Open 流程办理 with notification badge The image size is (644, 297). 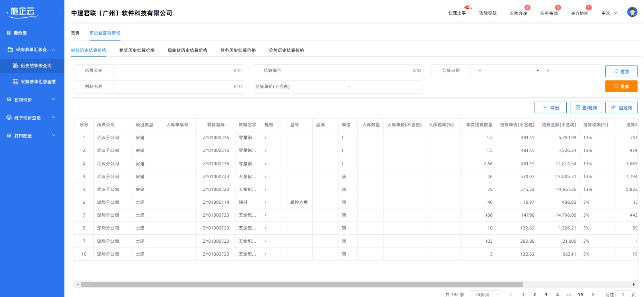pyautogui.click(x=518, y=13)
